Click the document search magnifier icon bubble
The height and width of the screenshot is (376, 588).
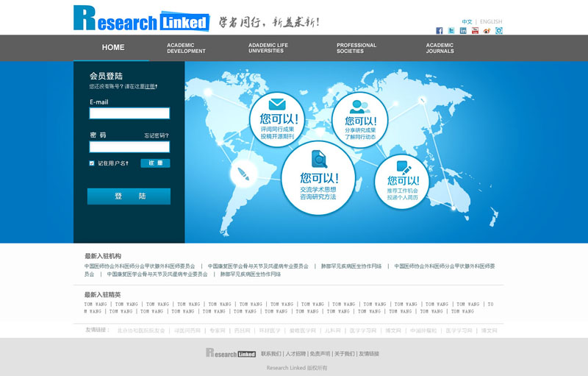[319, 159]
